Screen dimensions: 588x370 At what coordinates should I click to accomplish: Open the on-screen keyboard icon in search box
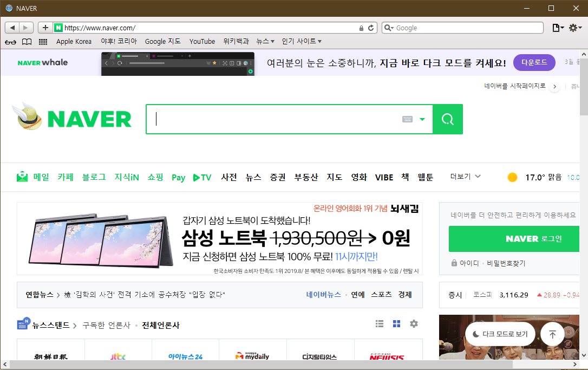pyautogui.click(x=407, y=119)
